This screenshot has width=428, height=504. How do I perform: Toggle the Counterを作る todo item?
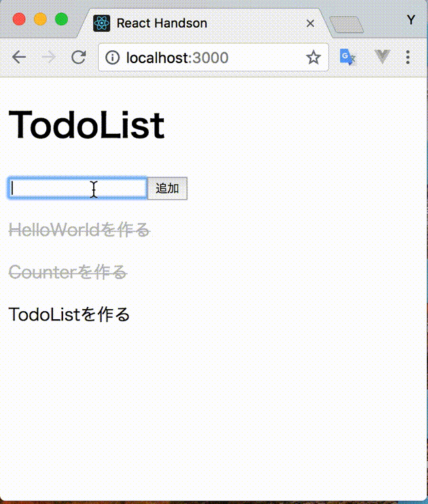pyautogui.click(x=68, y=272)
